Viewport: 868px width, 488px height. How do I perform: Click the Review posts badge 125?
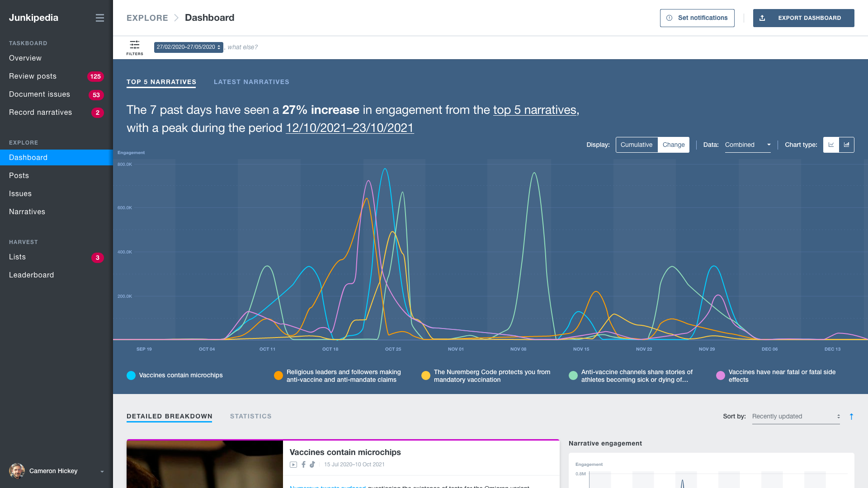(x=95, y=76)
